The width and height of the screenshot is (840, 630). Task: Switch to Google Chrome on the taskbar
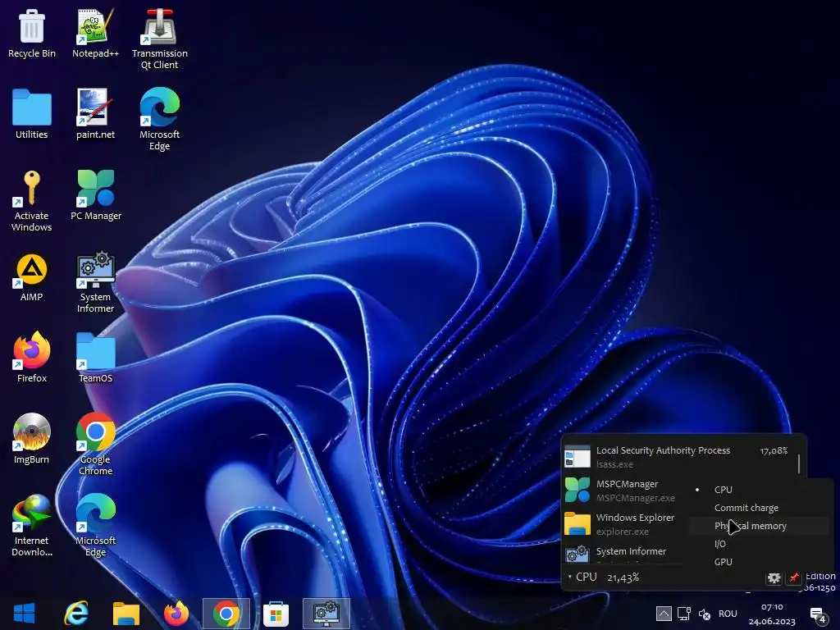coord(226,614)
